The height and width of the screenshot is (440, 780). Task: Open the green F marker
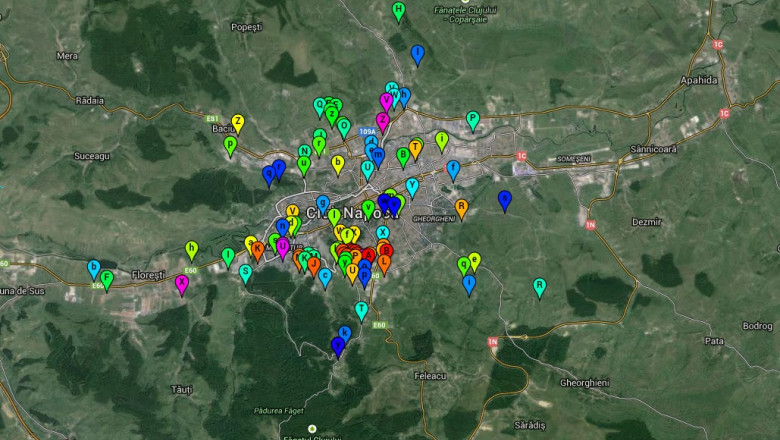(x=106, y=280)
